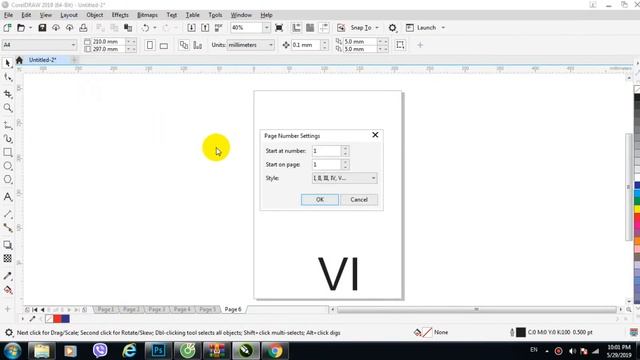This screenshot has height=360, width=640.
Task: Switch to Landscape page orientation
Action: pos(164,45)
